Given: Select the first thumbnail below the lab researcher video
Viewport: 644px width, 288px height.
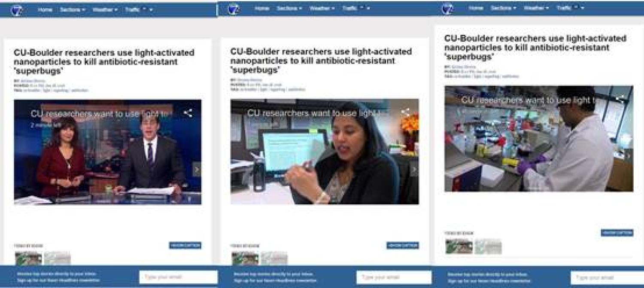Looking at the screenshot, I should 459,246.
